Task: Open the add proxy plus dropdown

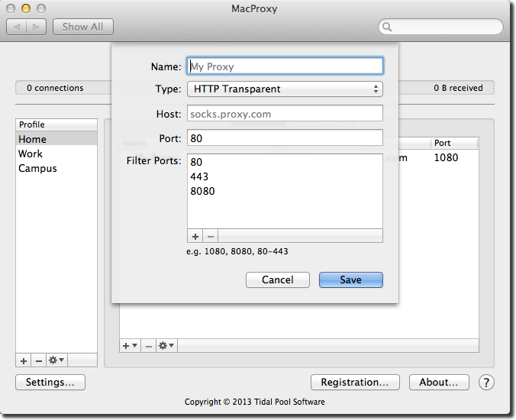Action: pos(130,346)
